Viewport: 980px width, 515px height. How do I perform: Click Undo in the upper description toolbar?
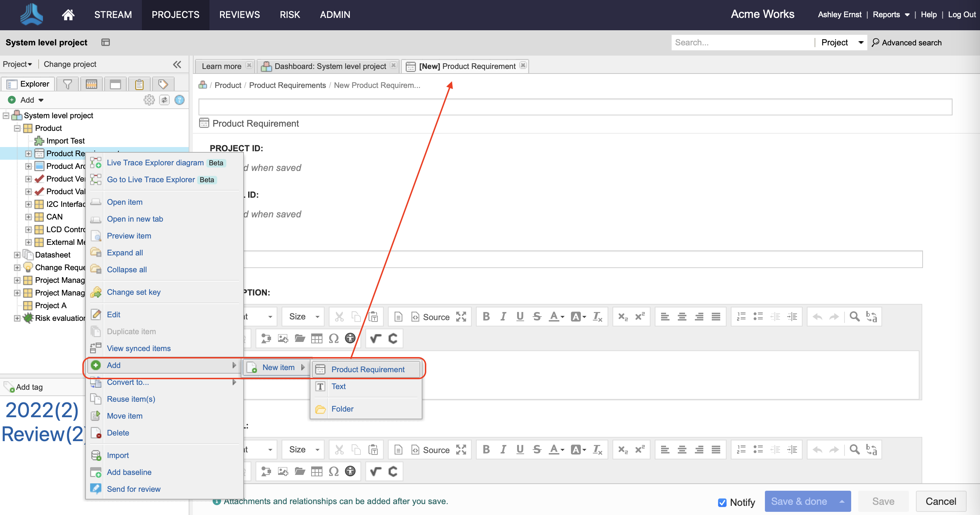(x=817, y=317)
